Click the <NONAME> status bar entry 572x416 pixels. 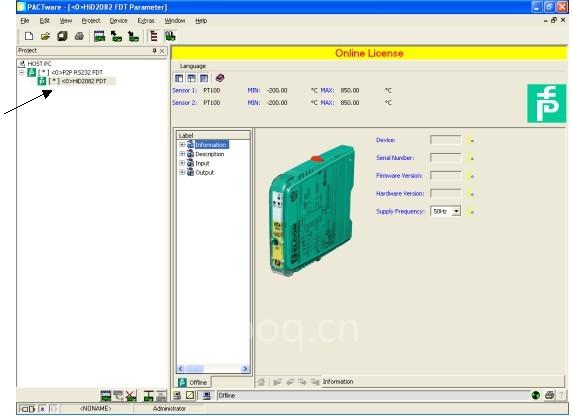[96, 409]
